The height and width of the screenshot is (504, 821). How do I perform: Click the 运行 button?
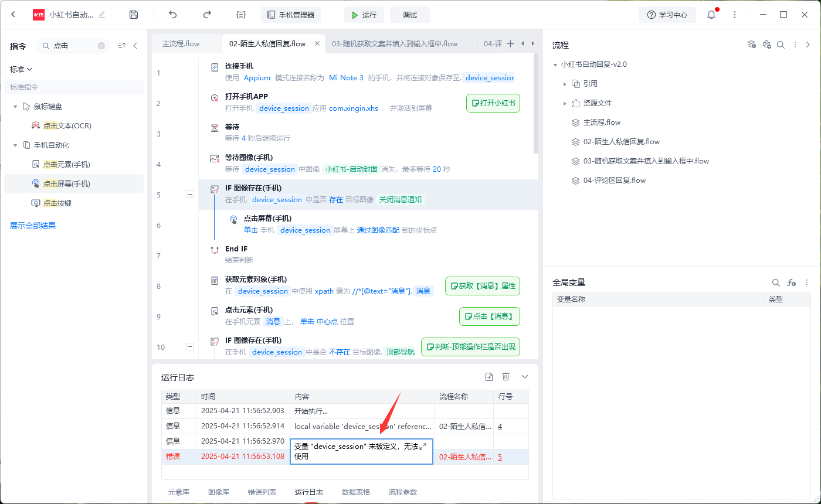[364, 15]
